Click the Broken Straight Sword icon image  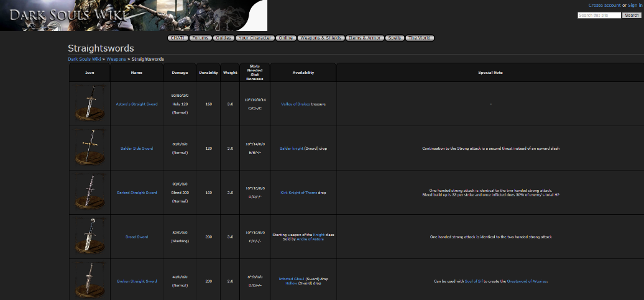(x=90, y=281)
